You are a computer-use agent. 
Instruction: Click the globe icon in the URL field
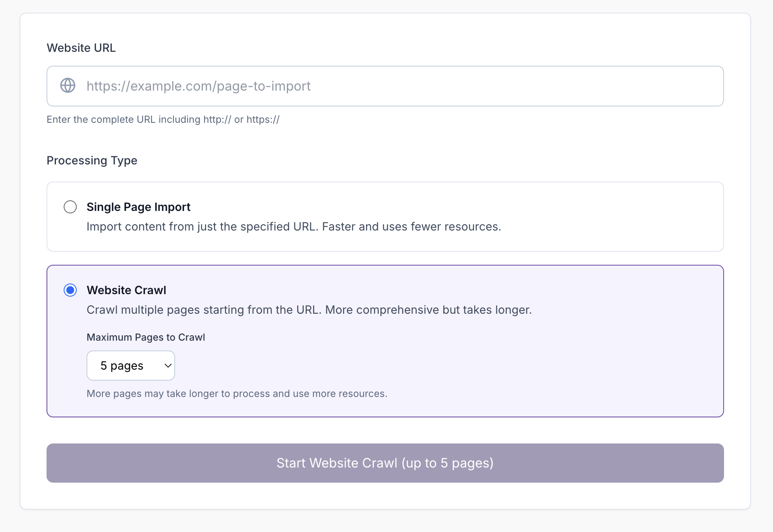click(68, 86)
